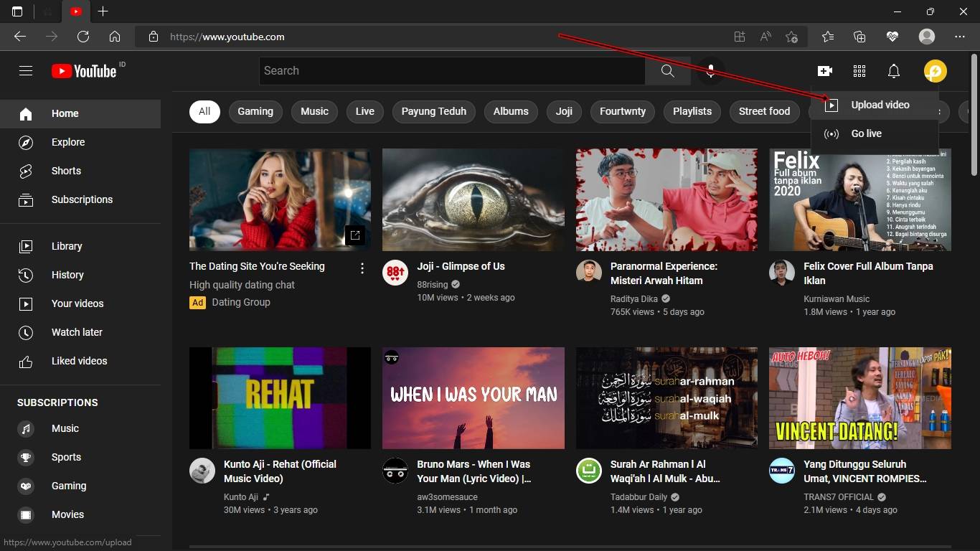The height and width of the screenshot is (551, 980).
Task: Select Upload video from the menu
Action: (x=875, y=105)
